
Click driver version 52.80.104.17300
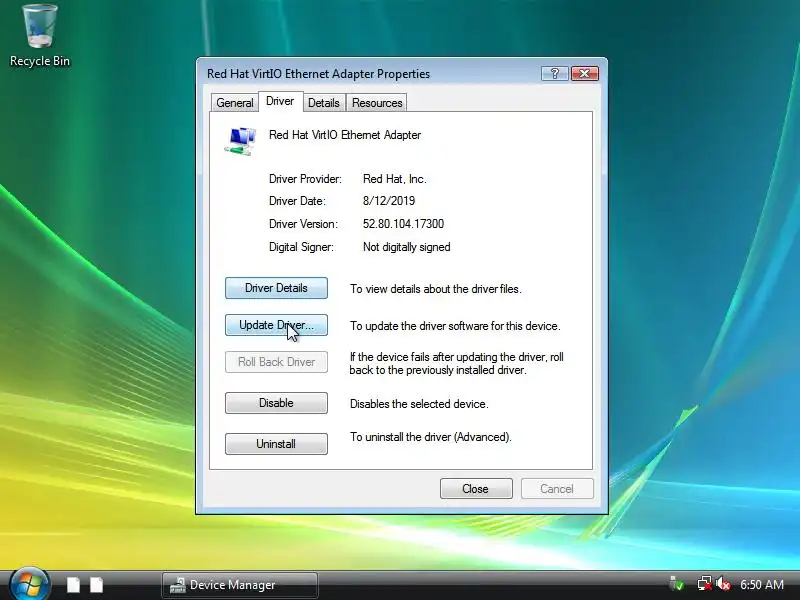click(x=403, y=224)
